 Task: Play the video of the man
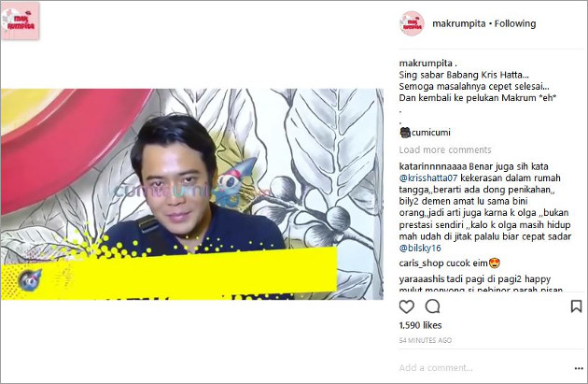point(192,194)
